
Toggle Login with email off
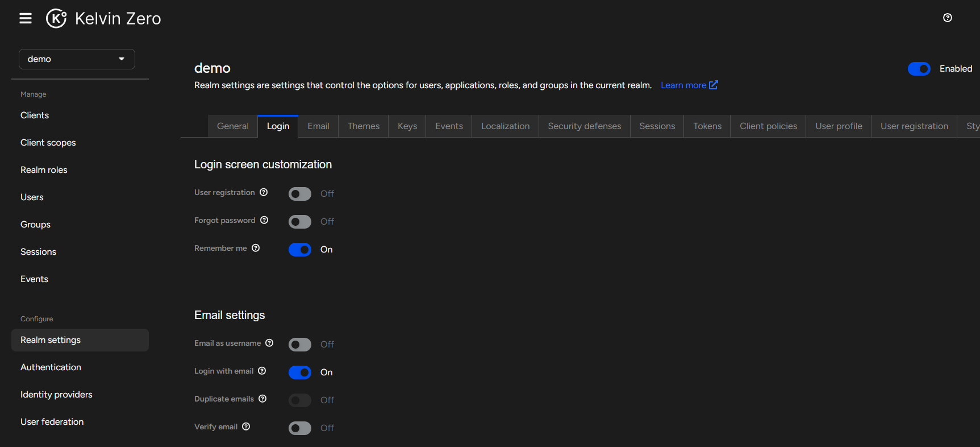pyautogui.click(x=300, y=372)
